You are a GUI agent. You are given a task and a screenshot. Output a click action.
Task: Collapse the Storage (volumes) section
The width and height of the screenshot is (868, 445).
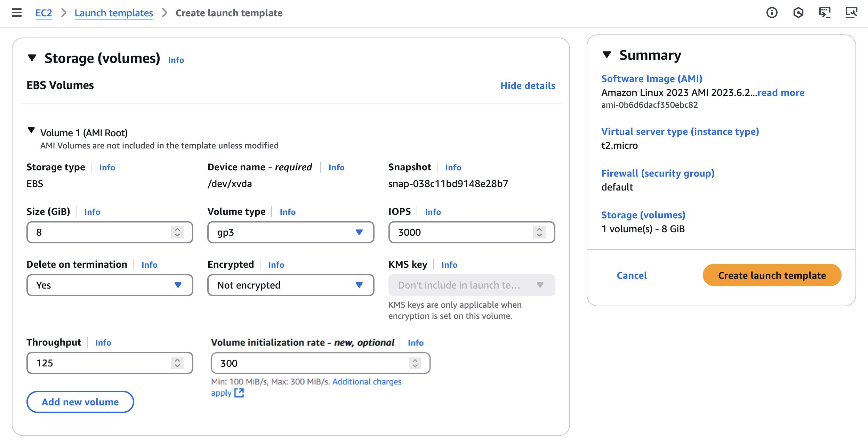(x=32, y=58)
